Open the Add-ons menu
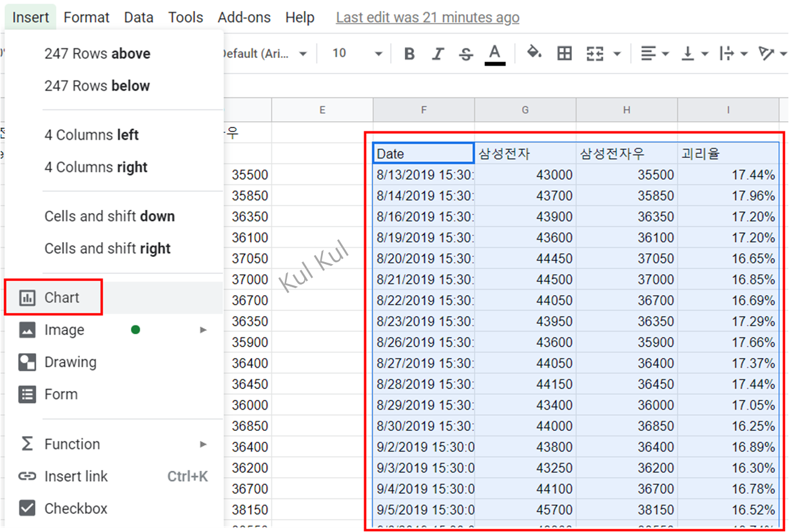 [244, 17]
